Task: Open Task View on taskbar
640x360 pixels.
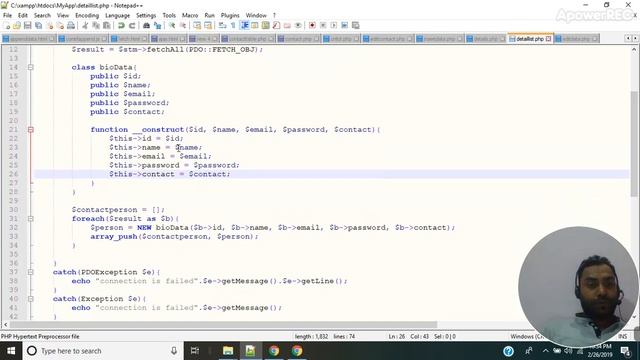Action: pos(195,351)
